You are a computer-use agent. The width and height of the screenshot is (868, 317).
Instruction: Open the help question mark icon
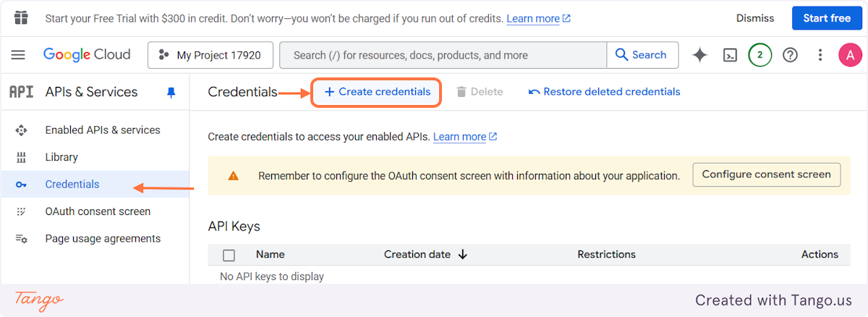[x=790, y=55]
